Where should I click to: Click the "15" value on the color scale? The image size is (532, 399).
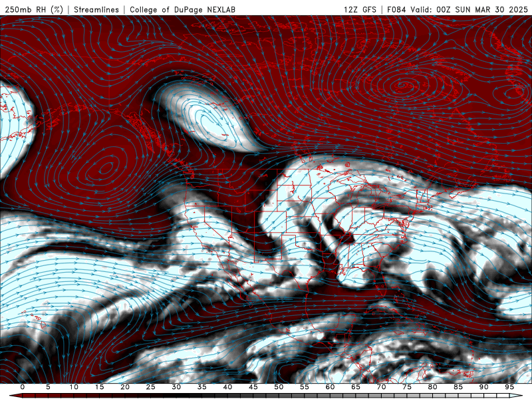coord(99,387)
